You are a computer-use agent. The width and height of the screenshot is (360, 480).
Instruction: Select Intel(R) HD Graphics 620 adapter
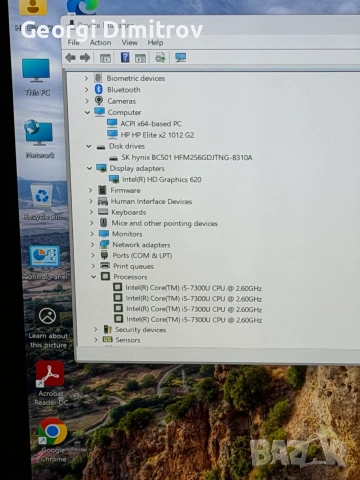click(x=162, y=180)
